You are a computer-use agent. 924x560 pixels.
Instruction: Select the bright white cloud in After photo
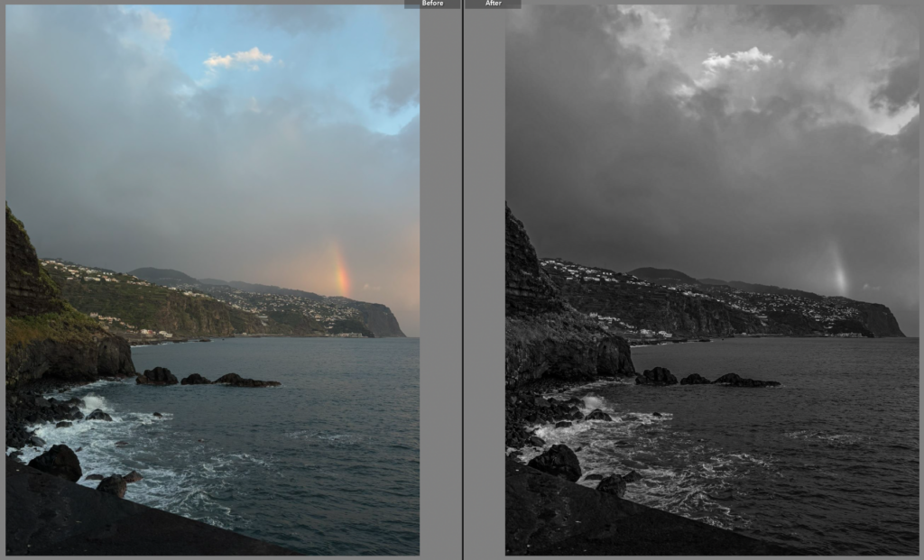pos(738,60)
